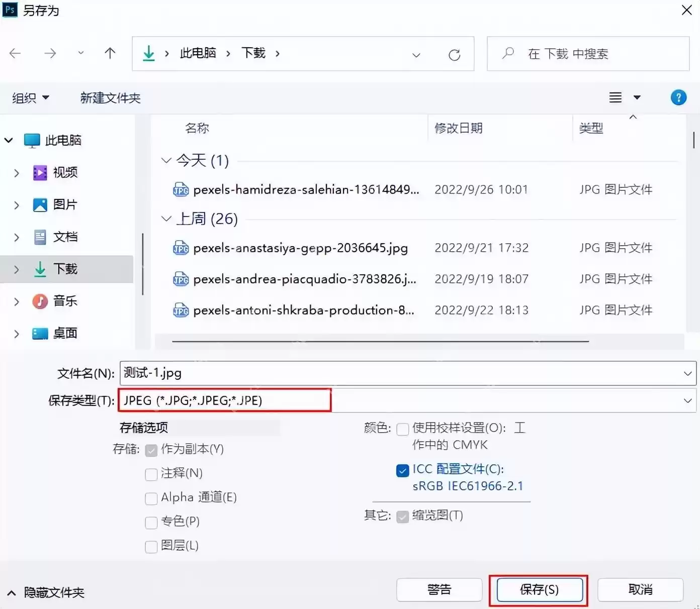Open the help question mark icon

pos(678,97)
